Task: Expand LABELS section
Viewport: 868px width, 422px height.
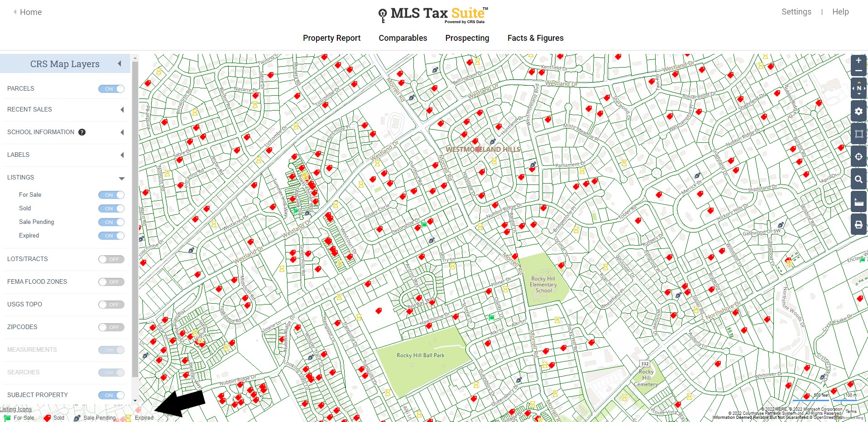Action: (122, 155)
